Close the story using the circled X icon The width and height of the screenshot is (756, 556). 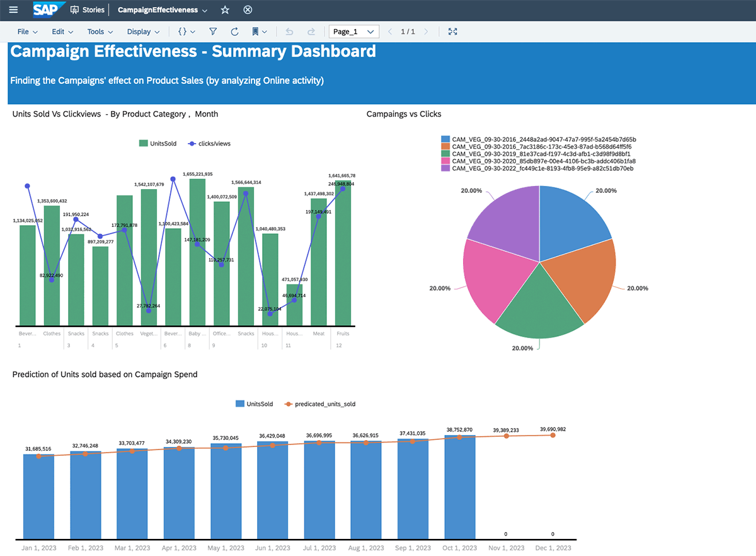248,10
